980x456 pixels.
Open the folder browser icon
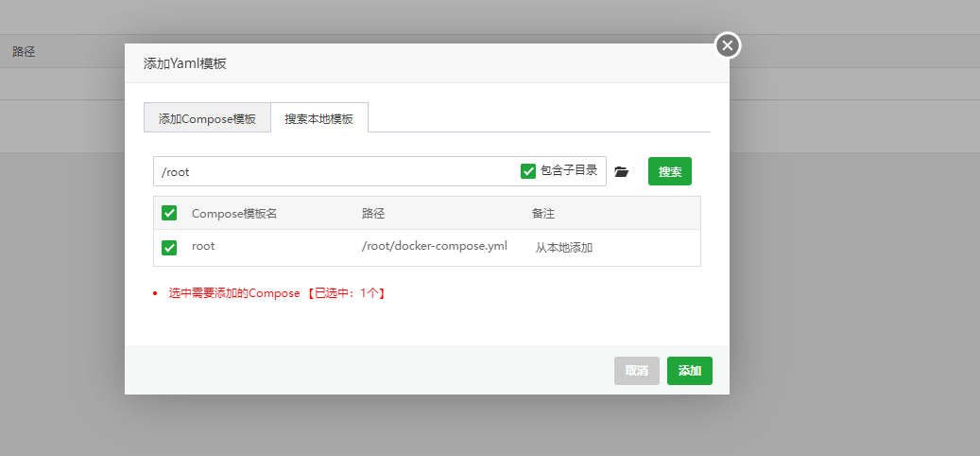[621, 171]
